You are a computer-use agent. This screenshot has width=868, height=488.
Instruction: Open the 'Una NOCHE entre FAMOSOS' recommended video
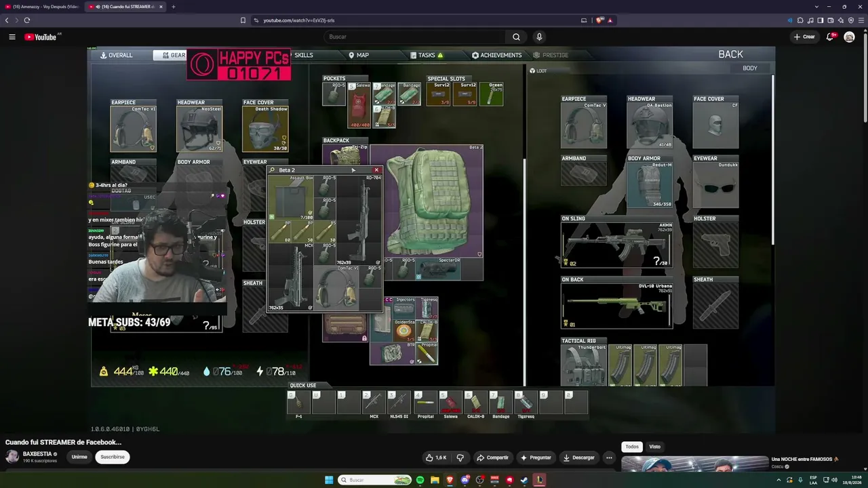(x=805, y=460)
